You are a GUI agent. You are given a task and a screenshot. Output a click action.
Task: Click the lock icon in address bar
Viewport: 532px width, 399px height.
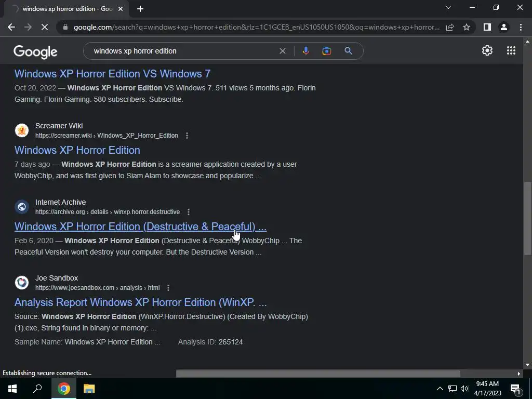coord(65,27)
